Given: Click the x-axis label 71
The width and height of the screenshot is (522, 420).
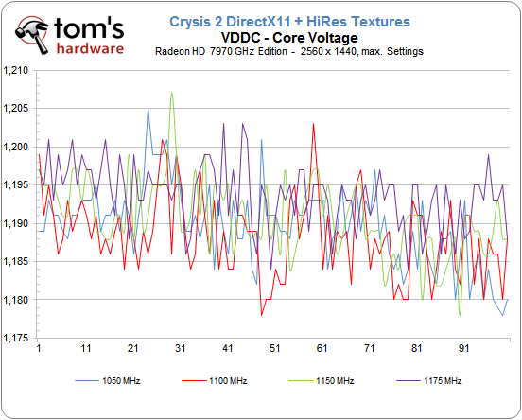Looking at the screenshot, I should [x=369, y=348].
